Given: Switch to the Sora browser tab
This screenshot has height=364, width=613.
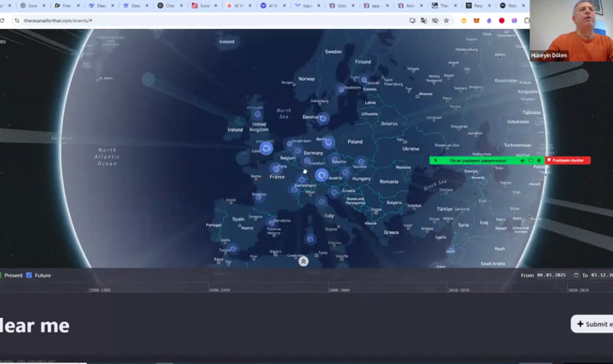Looking at the screenshot, I should [x=31, y=6].
